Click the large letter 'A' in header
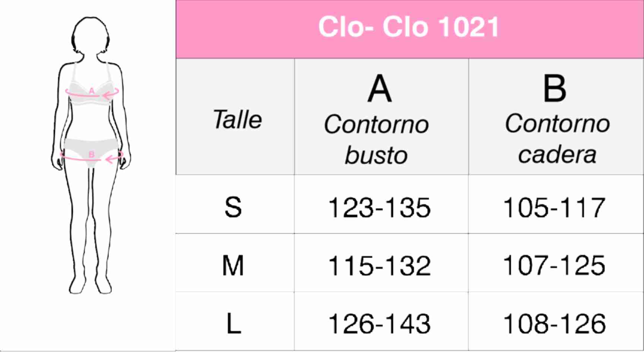This screenshot has width=644, height=352. 380,89
